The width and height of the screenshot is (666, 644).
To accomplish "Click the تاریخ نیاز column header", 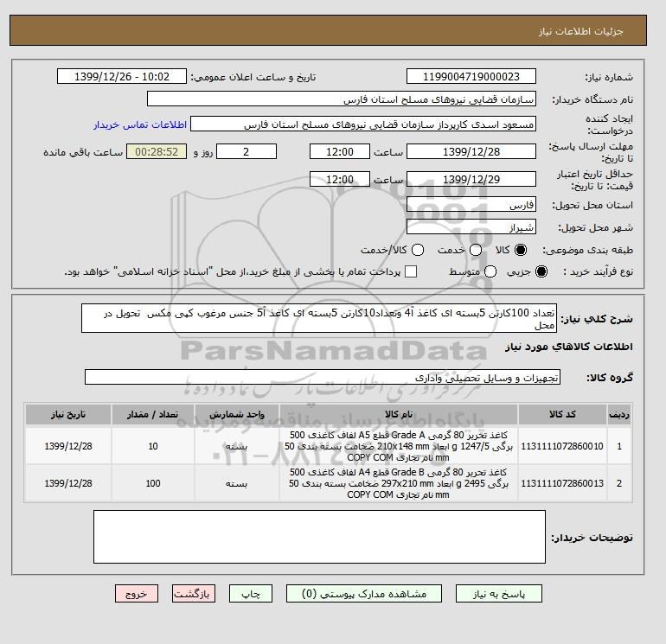I will coord(68,414).
